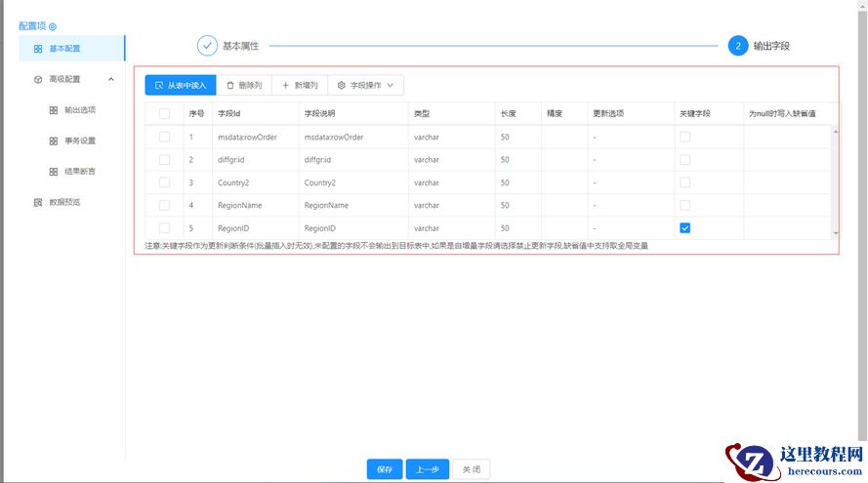Tick the row selection checkbox for Country2
The height and width of the screenshot is (483, 868).
pyautogui.click(x=164, y=182)
